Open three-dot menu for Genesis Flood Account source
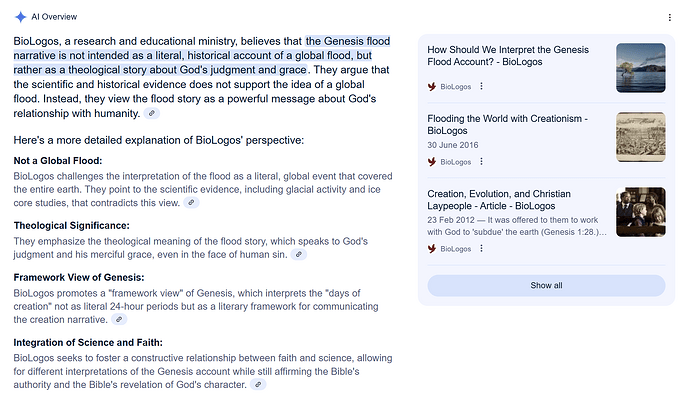The height and width of the screenshot is (393, 690). [x=481, y=86]
